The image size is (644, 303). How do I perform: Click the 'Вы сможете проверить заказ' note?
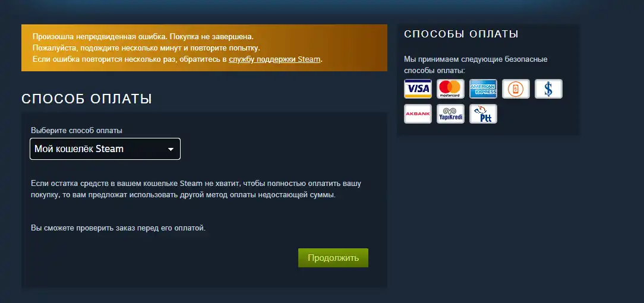[x=118, y=228]
